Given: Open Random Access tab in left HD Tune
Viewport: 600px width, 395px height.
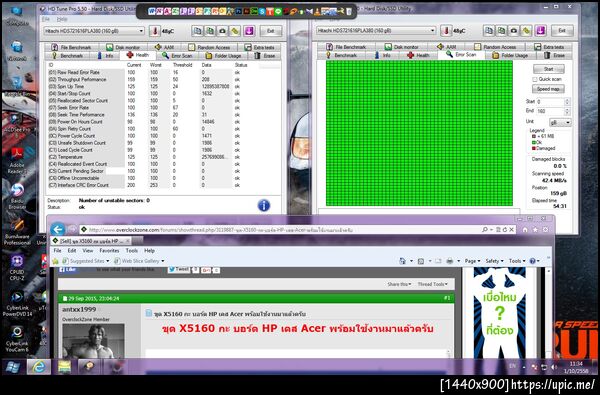Looking at the screenshot, I should pos(209,47).
